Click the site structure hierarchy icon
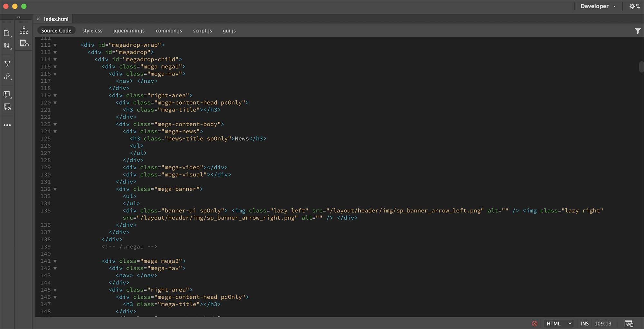644x329 pixels. [24, 31]
